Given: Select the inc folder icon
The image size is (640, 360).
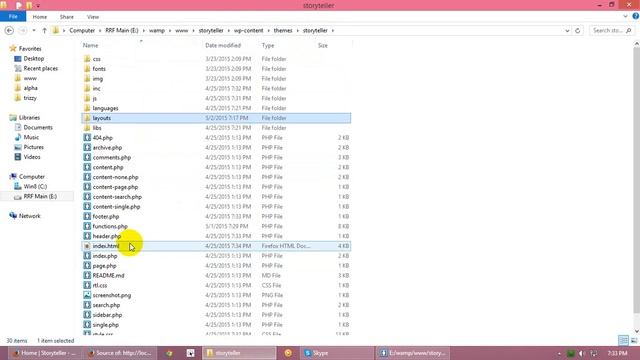Looking at the screenshot, I should pos(87,88).
